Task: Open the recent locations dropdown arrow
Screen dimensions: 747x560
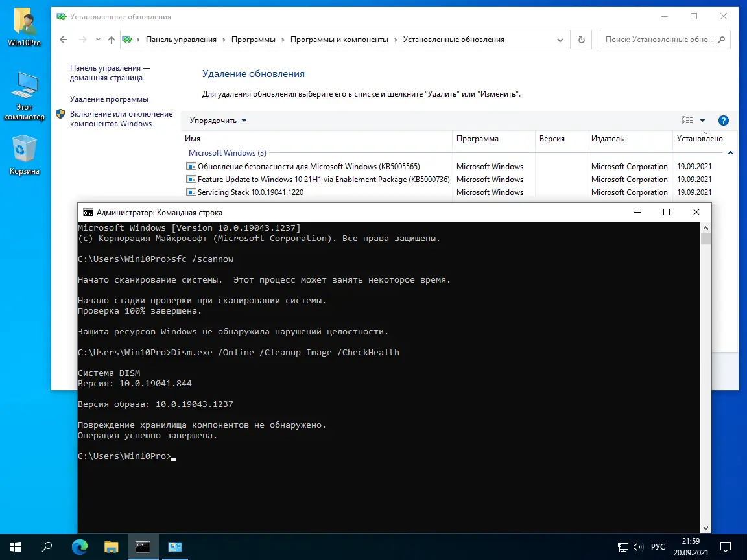Action: coord(98,40)
